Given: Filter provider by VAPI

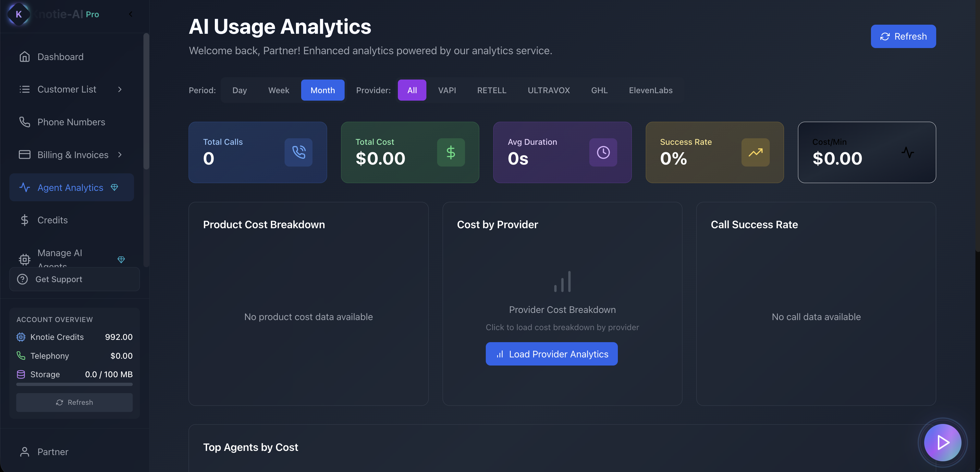Looking at the screenshot, I should 447,90.
